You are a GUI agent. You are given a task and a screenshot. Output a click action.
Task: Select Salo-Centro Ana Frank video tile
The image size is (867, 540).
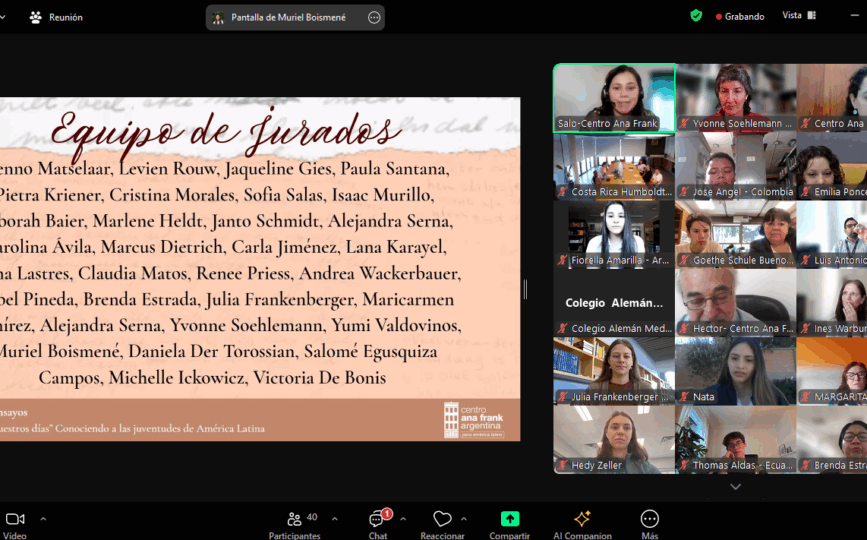pos(614,98)
